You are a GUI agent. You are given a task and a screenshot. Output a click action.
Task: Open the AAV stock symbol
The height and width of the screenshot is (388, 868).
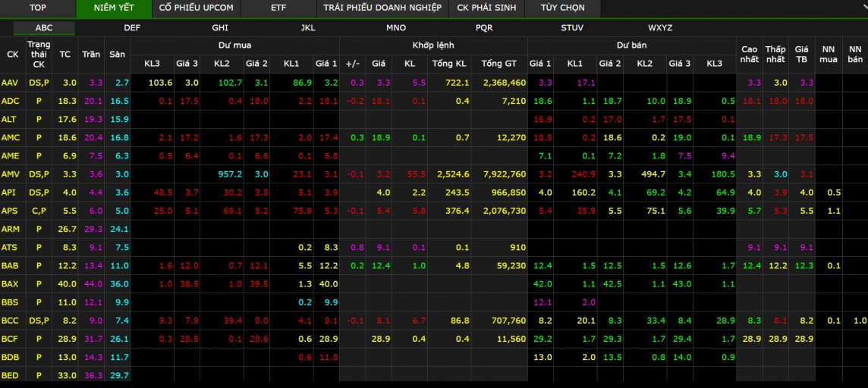[10, 83]
